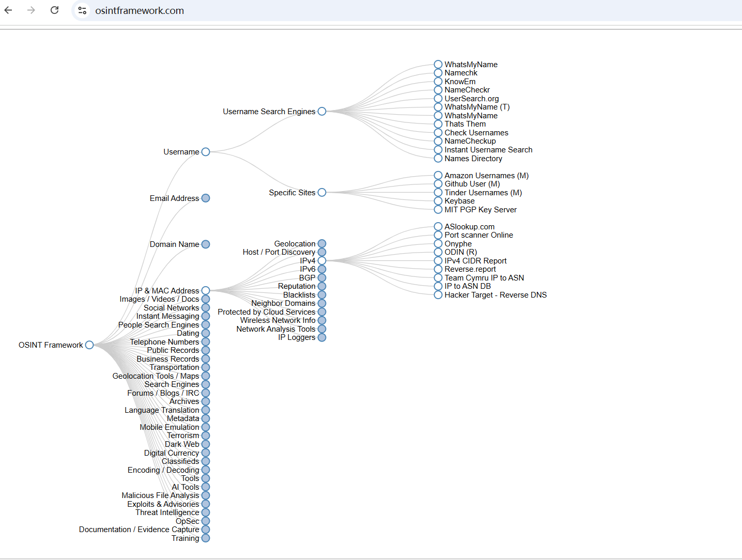Expand the Network Analysis Tools node

tap(322, 329)
